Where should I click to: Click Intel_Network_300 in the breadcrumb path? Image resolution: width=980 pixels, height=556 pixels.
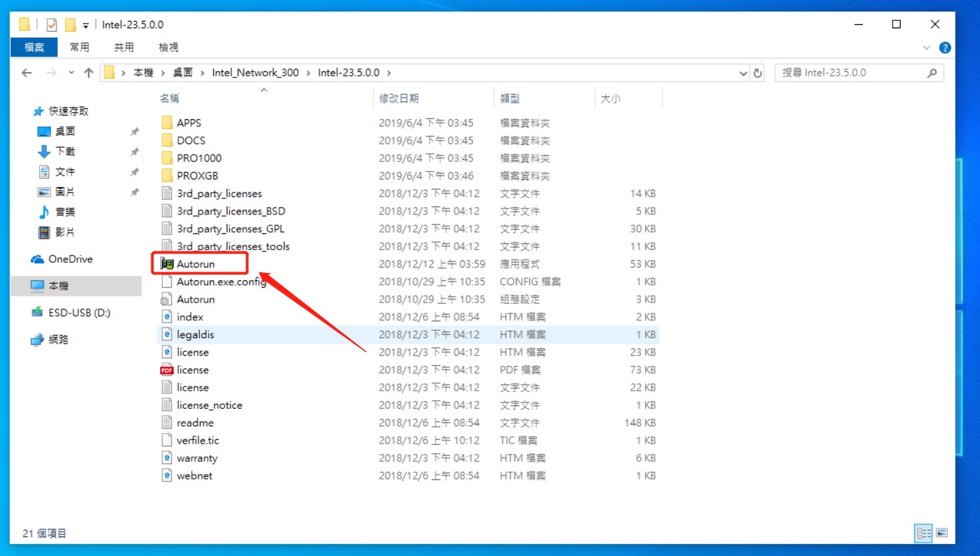255,73
